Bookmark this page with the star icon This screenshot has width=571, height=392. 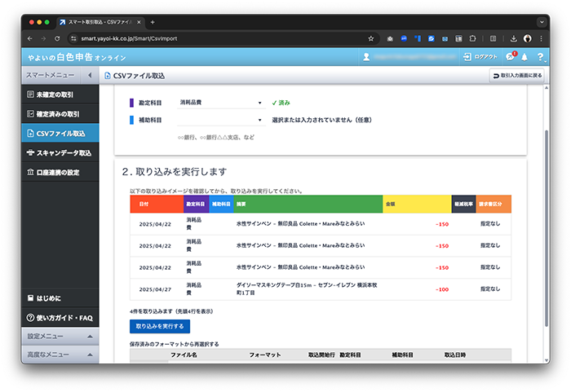(370, 38)
